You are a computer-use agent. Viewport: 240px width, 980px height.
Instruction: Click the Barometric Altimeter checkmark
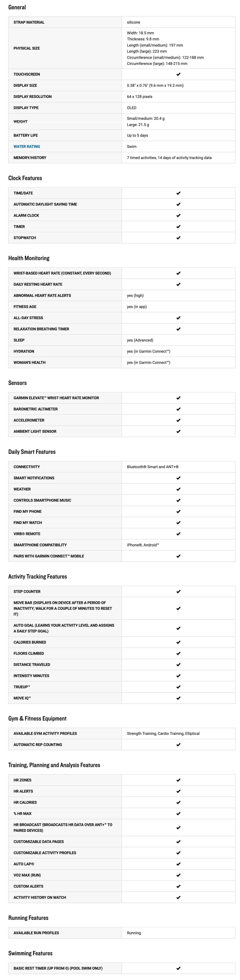[x=178, y=409]
